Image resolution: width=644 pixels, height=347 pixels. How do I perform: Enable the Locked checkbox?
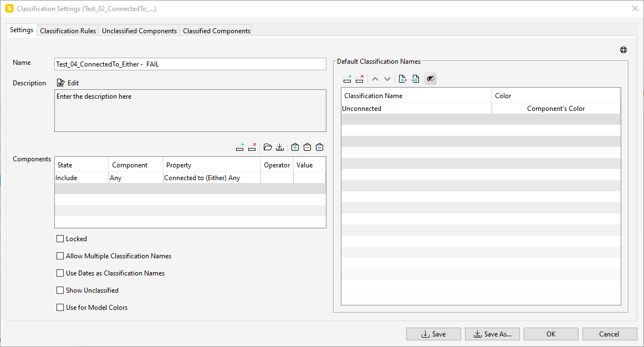pos(60,238)
